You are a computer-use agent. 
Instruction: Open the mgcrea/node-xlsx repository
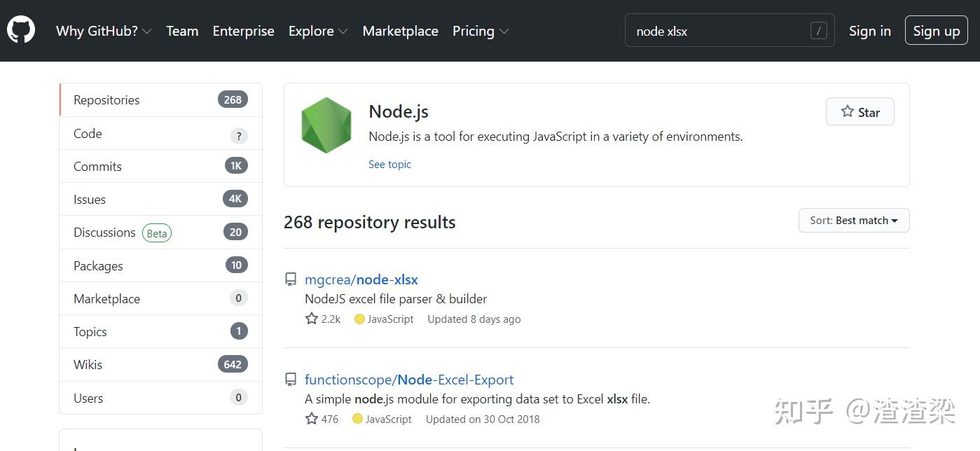pos(361,279)
